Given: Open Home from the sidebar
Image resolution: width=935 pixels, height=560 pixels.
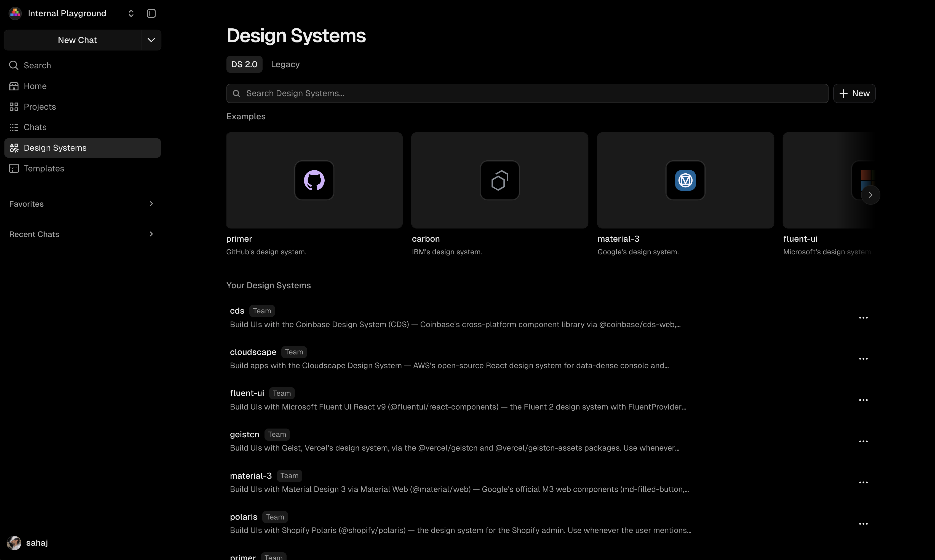Looking at the screenshot, I should point(82,86).
